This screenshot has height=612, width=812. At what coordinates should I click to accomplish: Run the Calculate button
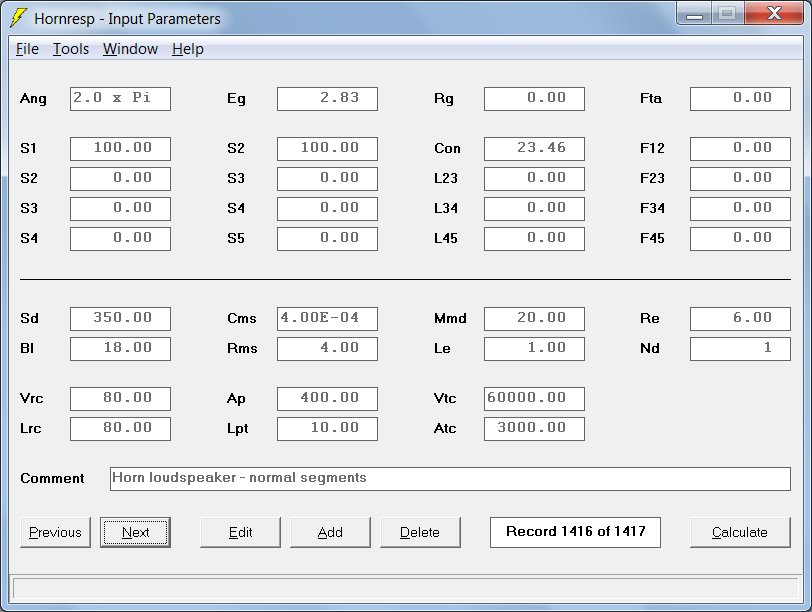(x=740, y=532)
